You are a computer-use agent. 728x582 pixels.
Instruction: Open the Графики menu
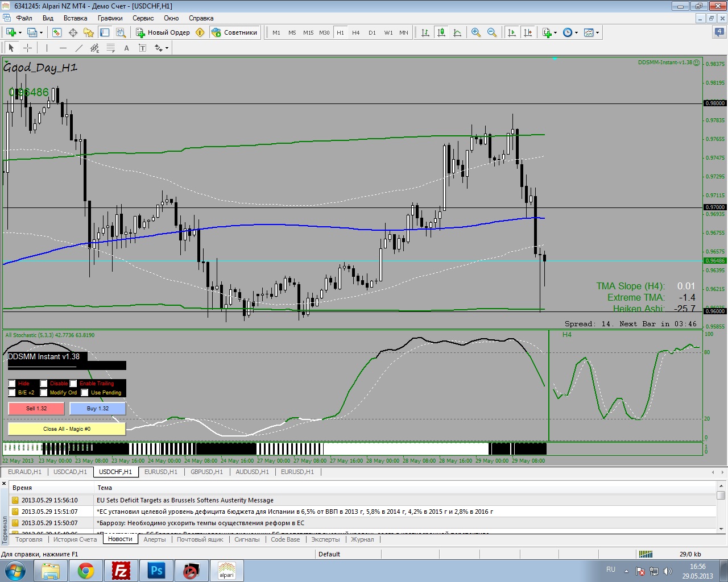click(x=110, y=18)
